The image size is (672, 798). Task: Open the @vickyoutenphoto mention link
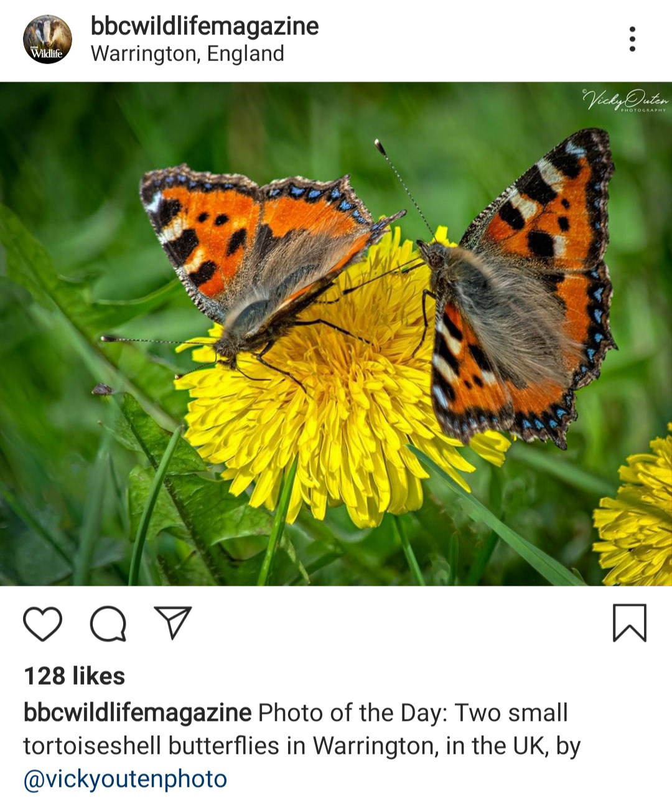coord(125,779)
